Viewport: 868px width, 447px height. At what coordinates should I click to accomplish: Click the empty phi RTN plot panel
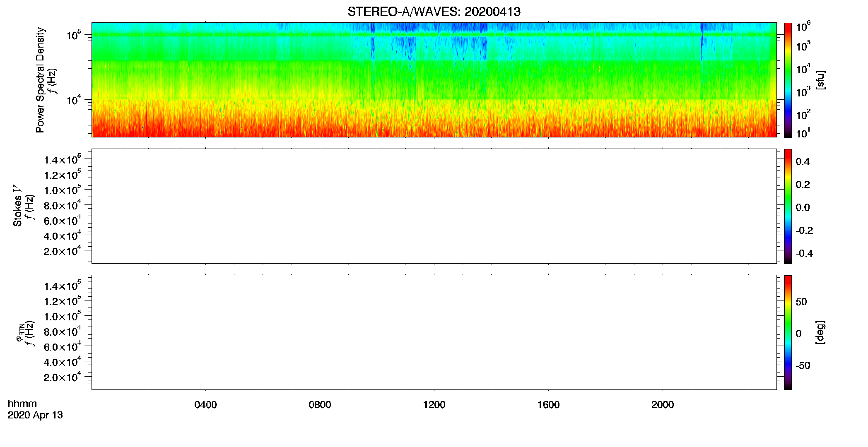(x=434, y=332)
